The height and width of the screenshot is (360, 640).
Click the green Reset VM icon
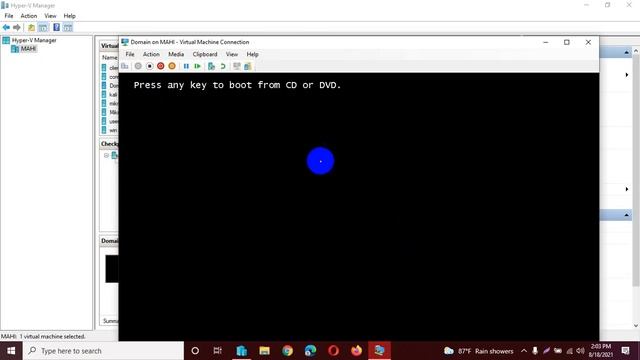(198, 66)
